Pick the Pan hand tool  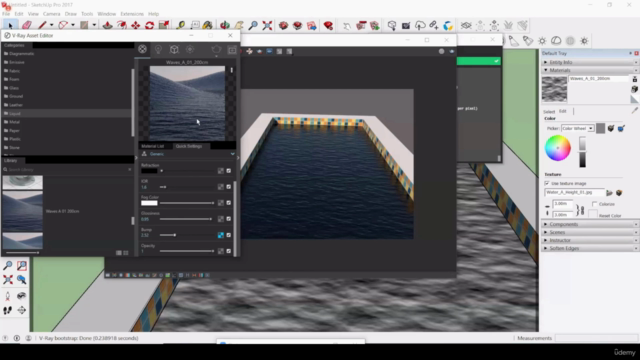[x=239, y=25]
